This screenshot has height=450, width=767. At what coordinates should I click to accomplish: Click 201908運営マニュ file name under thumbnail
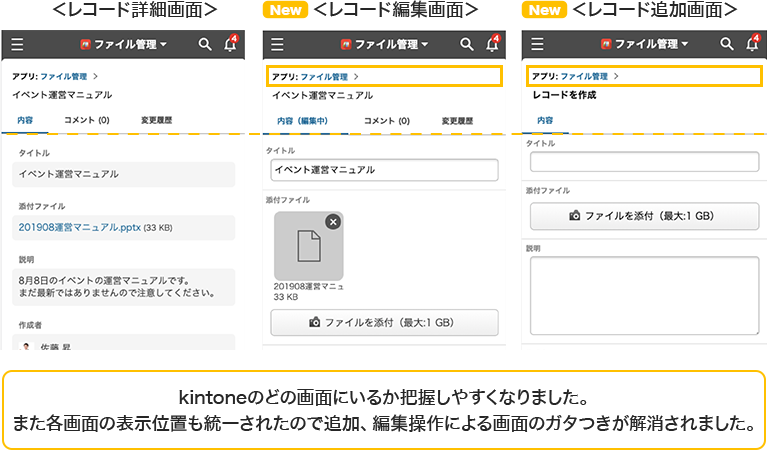(309, 287)
